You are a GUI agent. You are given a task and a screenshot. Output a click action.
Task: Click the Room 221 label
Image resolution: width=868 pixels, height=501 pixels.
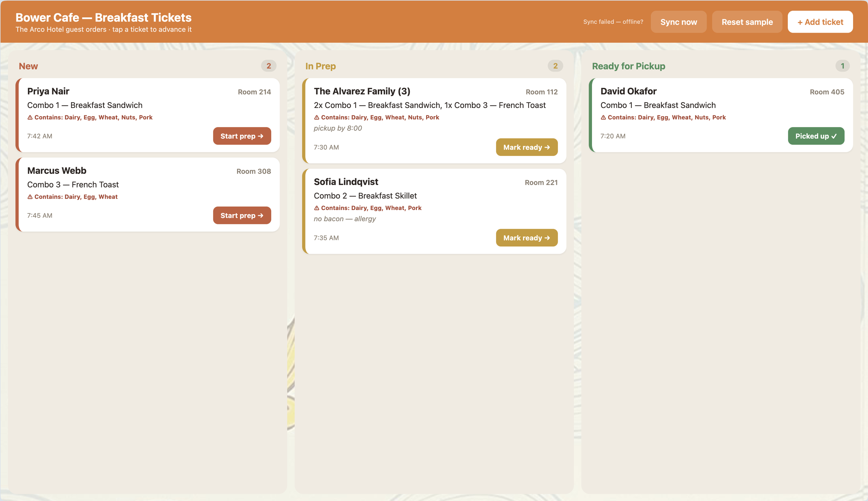(541, 183)
